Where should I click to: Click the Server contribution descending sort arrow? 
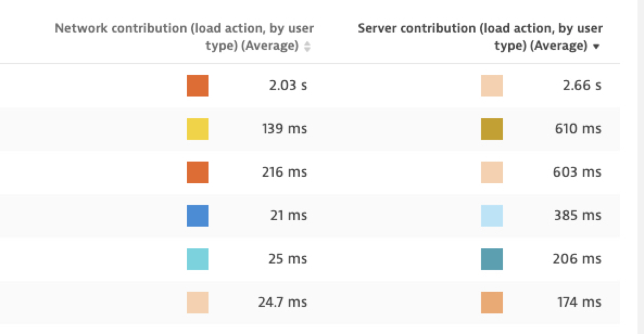pyautogui.click(x=596, y=47)
